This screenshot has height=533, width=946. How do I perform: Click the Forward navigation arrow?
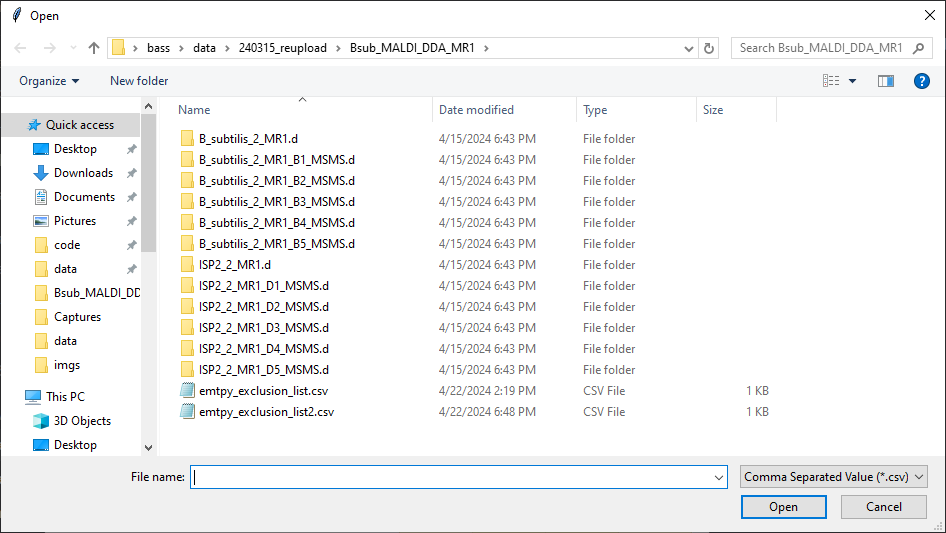pos(49,48)
